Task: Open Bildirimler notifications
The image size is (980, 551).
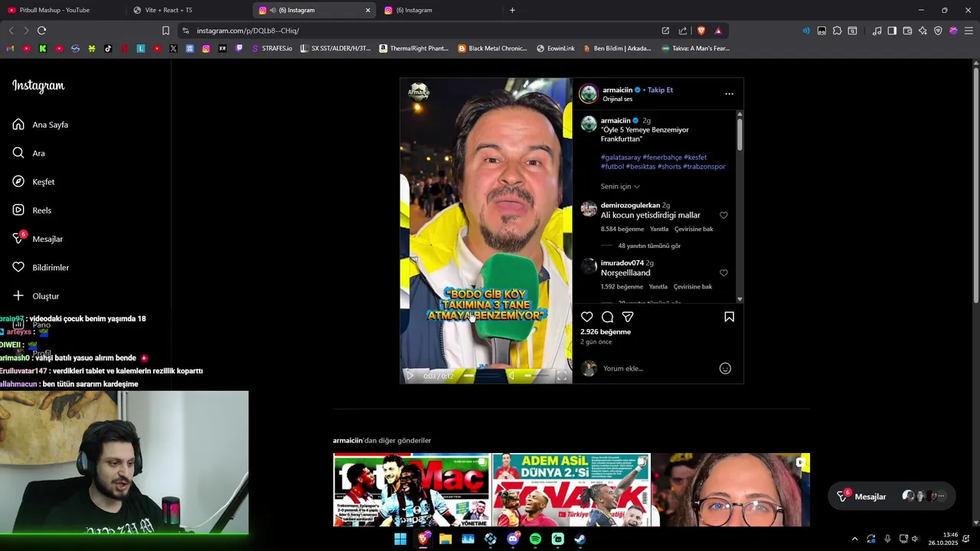Action: [x=41, y=268]
